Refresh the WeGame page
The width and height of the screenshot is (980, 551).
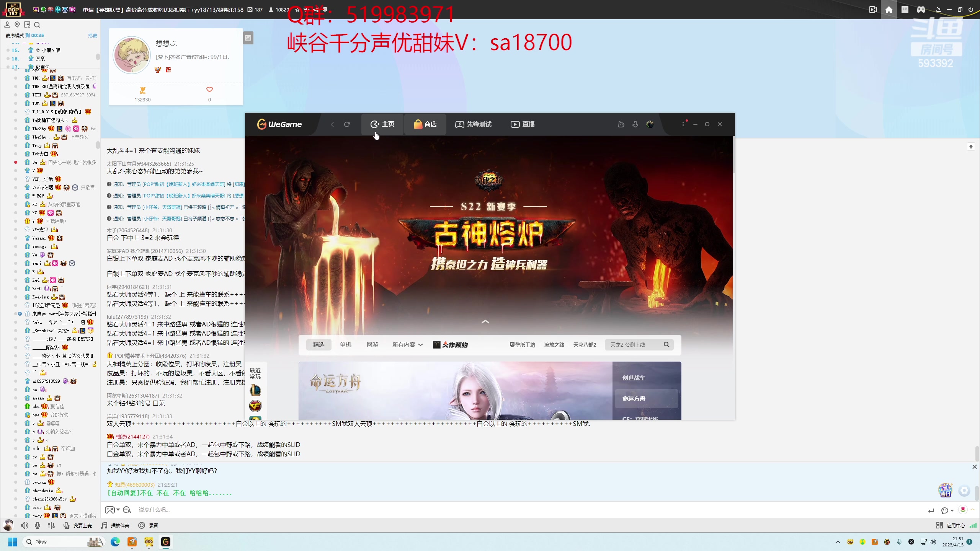[347, 124]
